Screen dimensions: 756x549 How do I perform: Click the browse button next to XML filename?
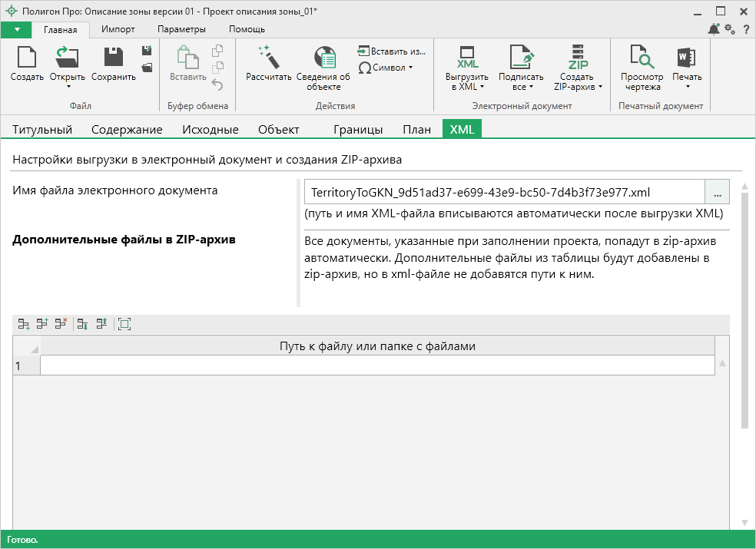tap(717, 192)
